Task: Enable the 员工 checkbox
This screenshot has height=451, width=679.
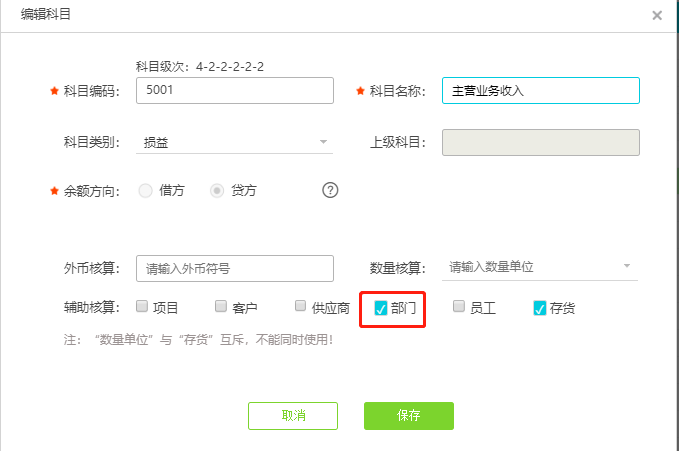Action: pyautogui.click(x=460, y=307)
